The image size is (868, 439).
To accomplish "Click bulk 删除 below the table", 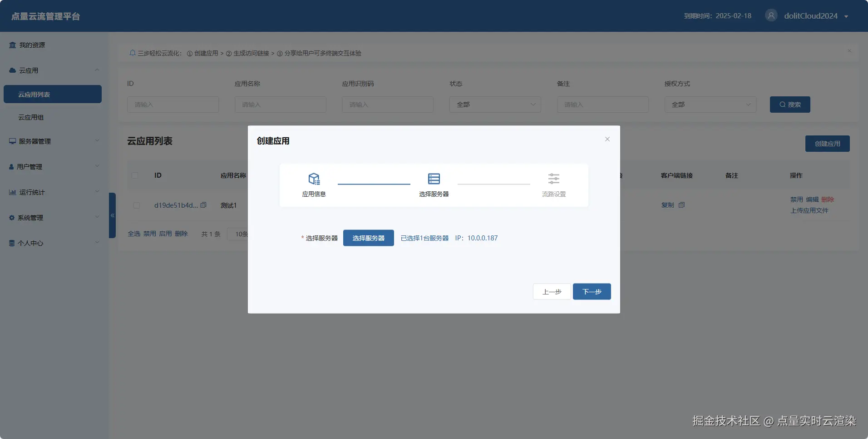I will click(181, 234).
